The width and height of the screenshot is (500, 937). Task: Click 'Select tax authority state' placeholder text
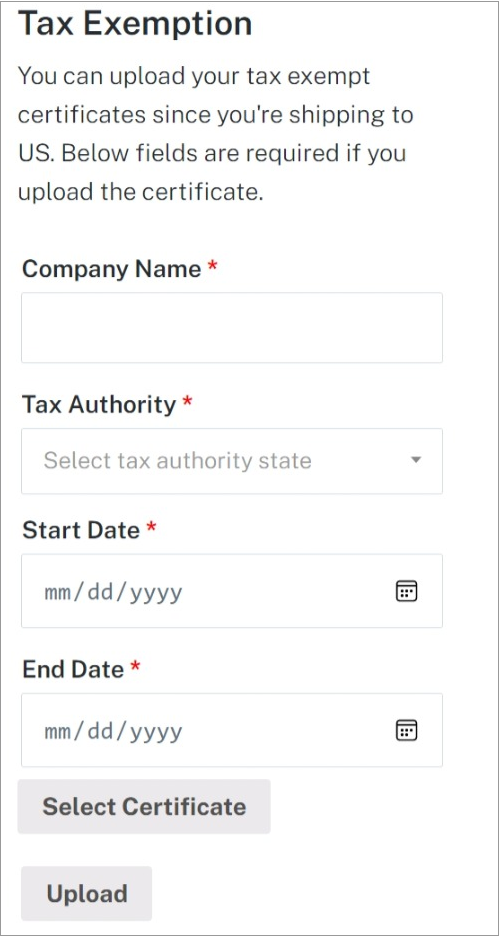pyautogui.click(x=177, y=461)
